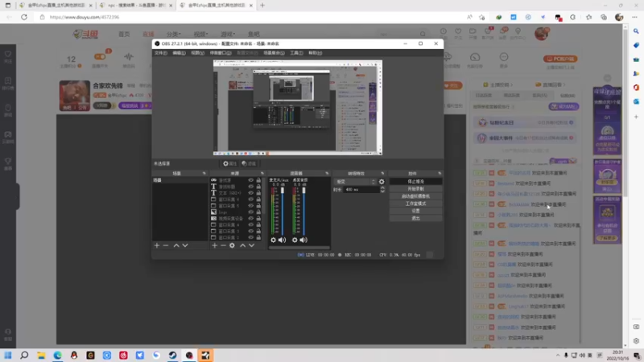Toggle visibility of 窗口采集 5 source
Image resolution: width=644 pixels, height=362 pixels.
pyautogui.click(x=250, y=206)
